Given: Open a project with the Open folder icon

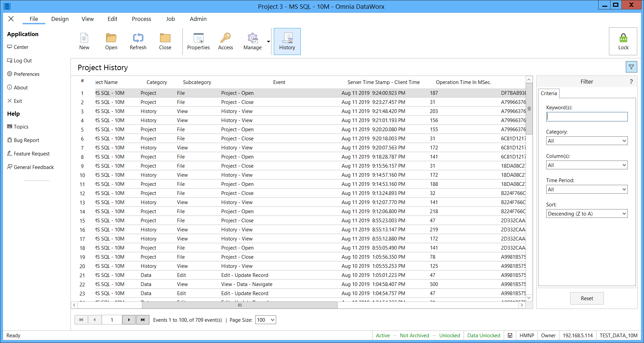Looking at the screenshot, I should pos(111,41).
